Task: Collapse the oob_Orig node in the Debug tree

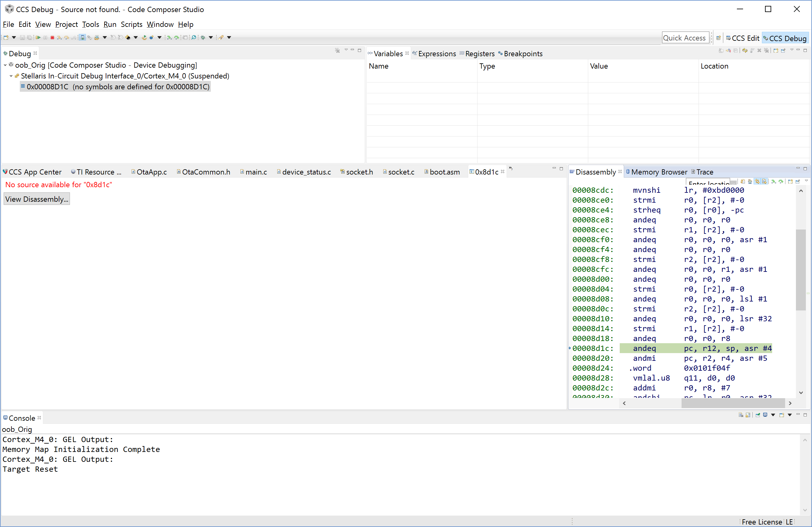Action: [x=5, y=65]
